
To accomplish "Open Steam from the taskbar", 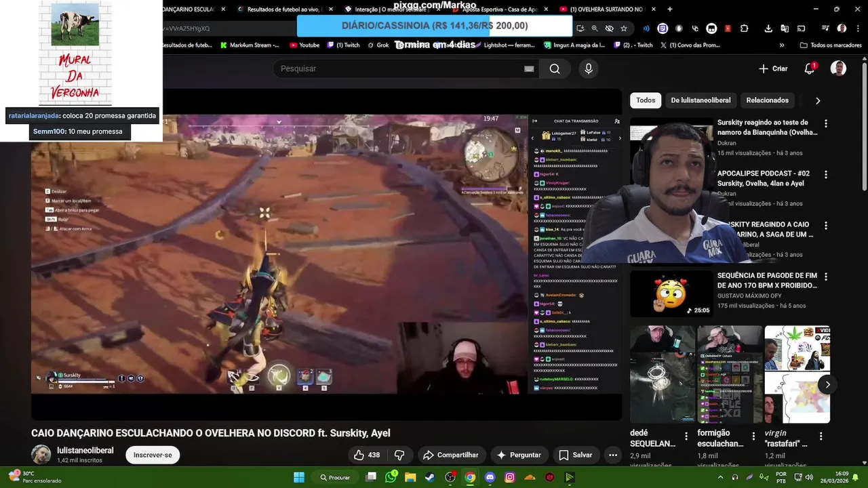I will coord(430,477).
